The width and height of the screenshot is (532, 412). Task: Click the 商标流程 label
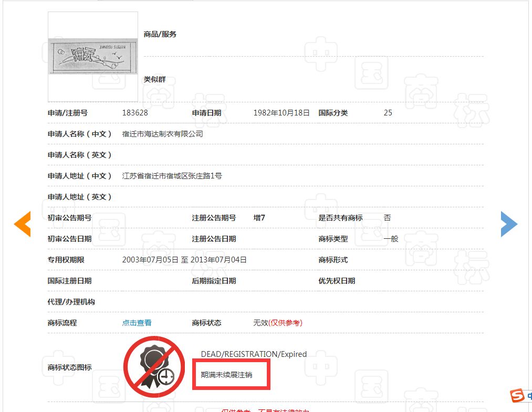[x=62, y=323]
